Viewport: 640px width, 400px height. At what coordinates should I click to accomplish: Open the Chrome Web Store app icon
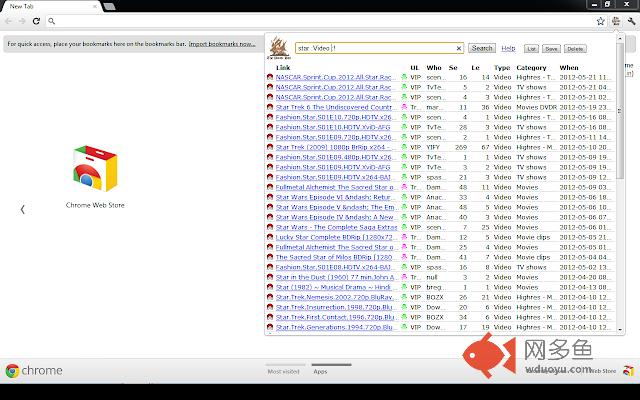[95, 169]
